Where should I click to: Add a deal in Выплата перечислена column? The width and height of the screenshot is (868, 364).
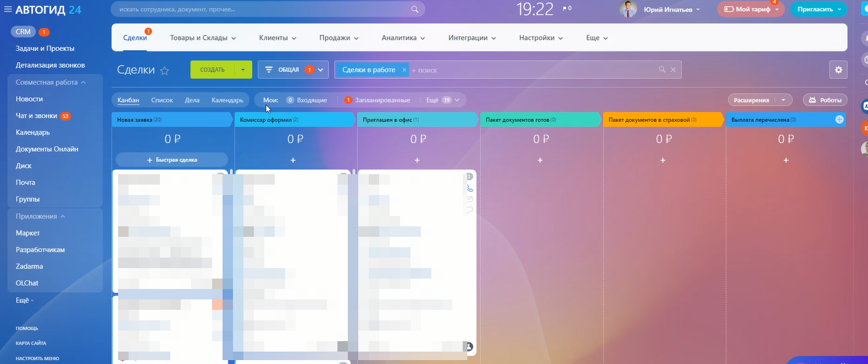point(786,160)
